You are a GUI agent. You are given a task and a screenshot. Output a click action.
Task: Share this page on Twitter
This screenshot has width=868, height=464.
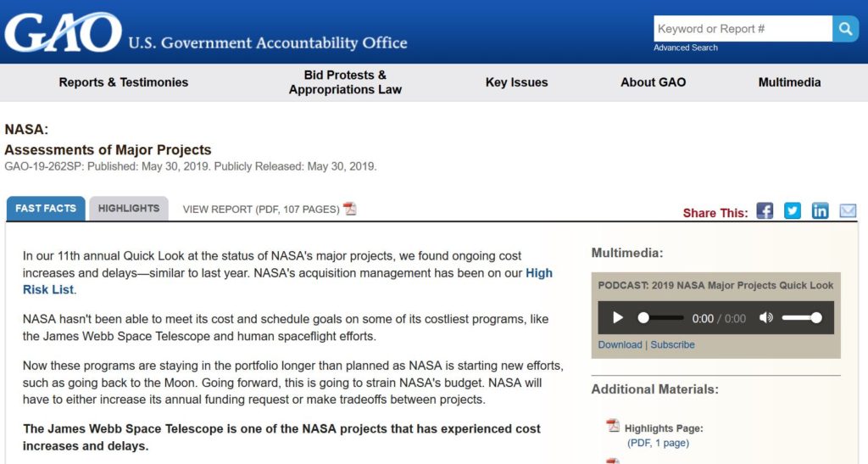793,211
